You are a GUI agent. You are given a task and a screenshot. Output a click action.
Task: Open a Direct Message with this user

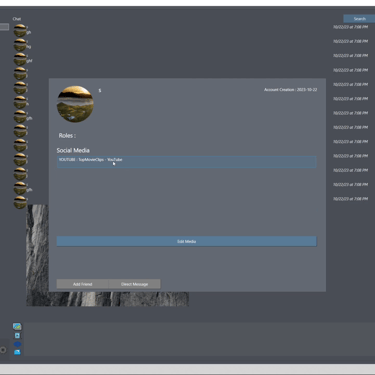134,284
